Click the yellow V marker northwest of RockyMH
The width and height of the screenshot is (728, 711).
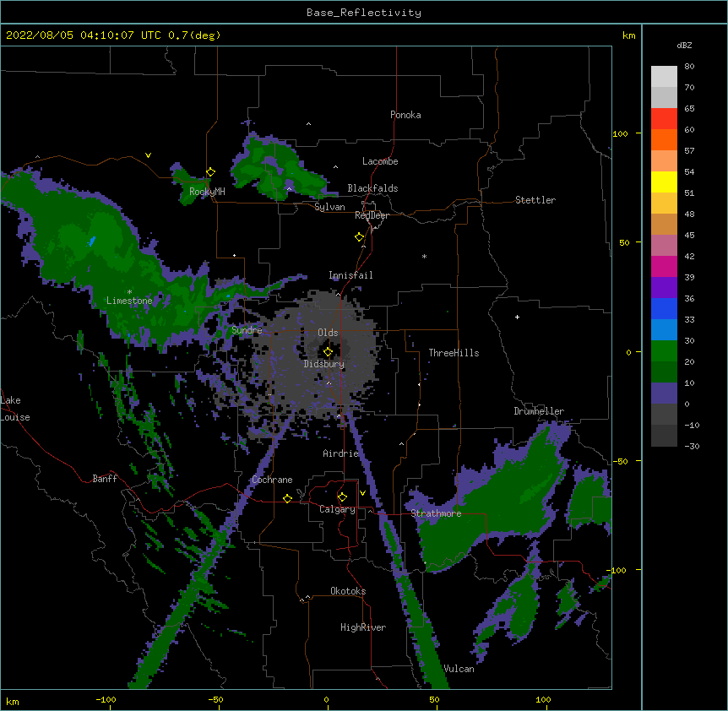(148, 155)
